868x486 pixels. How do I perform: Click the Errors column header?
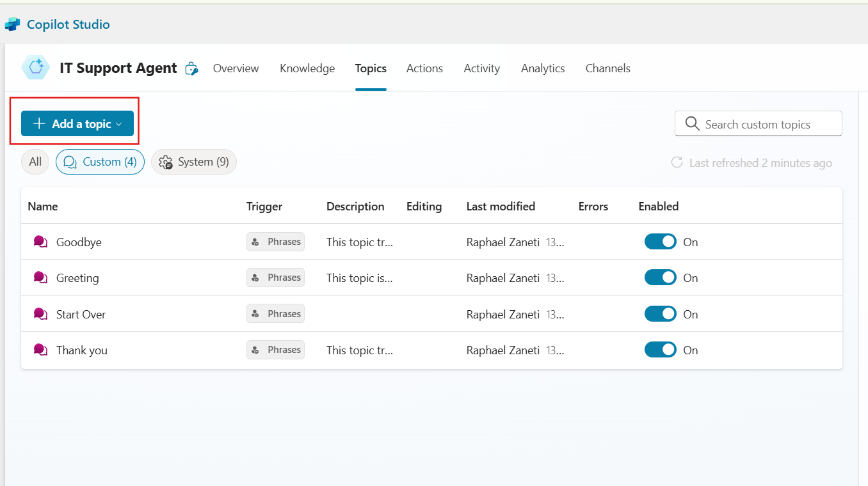(593, 206)
